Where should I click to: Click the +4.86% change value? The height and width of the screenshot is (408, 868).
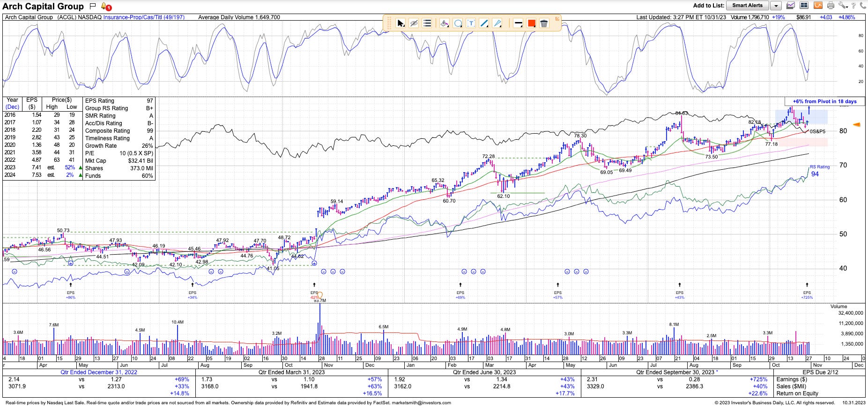click(847, 17)
